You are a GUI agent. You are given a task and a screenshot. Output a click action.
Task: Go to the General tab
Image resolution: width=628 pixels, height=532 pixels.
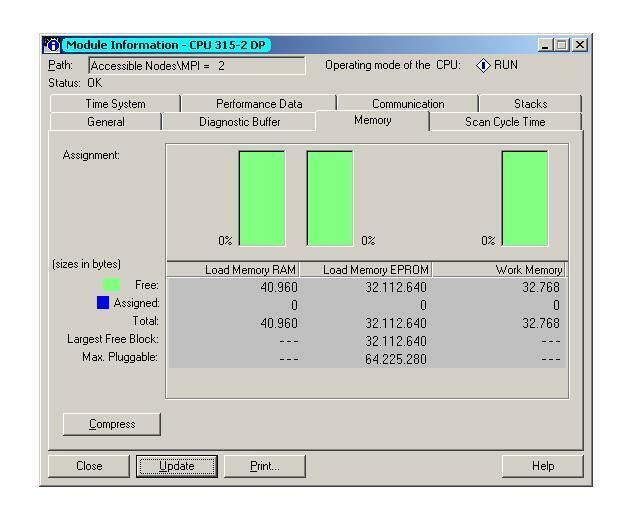click(106, 122)
